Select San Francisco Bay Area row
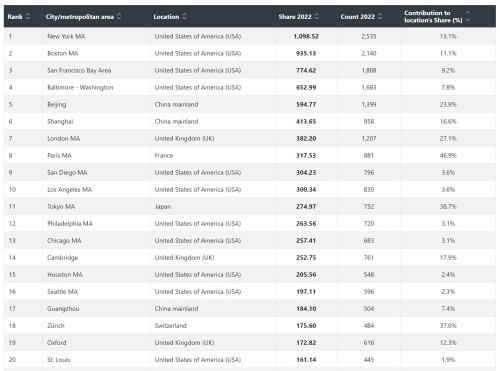The height and width of the screenshot is (371, 500). (x=250, y=70)
